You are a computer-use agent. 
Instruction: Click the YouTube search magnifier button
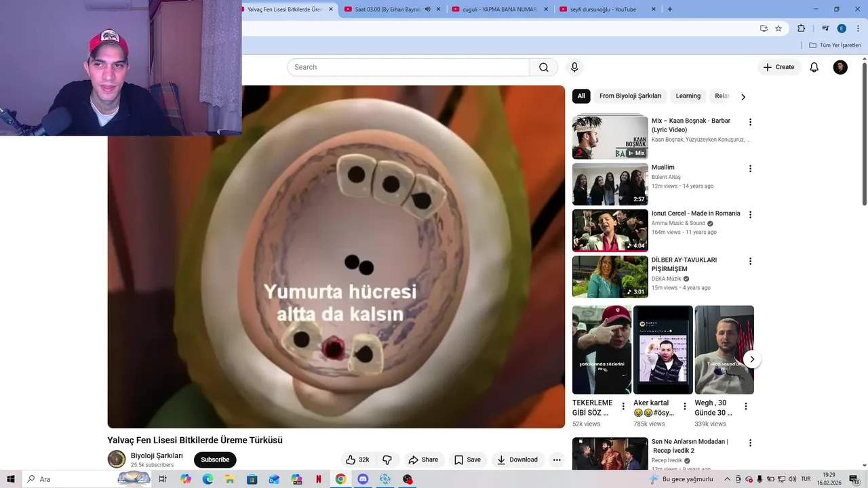pyautogui.click(x=544, y=67)
